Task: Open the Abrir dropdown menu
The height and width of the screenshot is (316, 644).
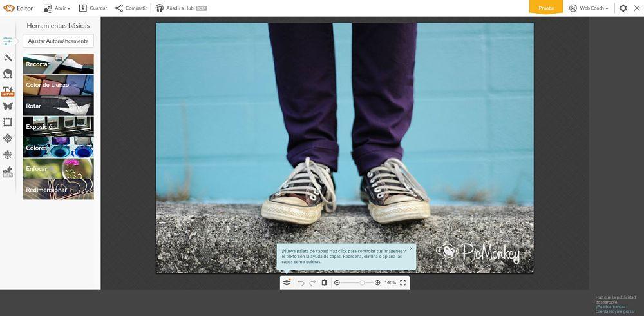Action: [57, 8]
